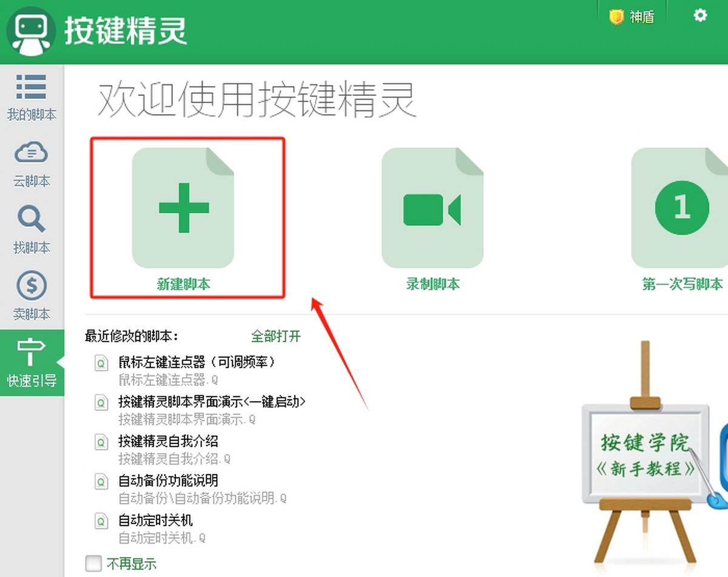Select the 快速引导 quick guide tab

32,363
